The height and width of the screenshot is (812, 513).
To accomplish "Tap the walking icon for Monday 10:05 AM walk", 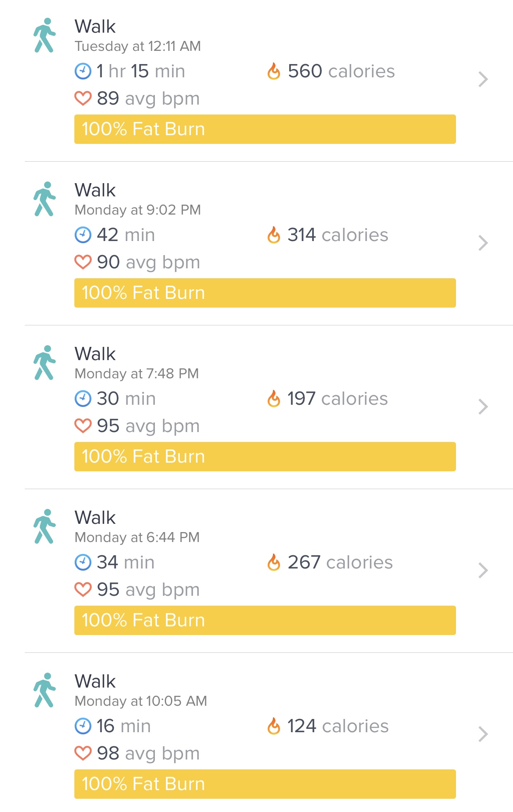I will pos(45,690).
